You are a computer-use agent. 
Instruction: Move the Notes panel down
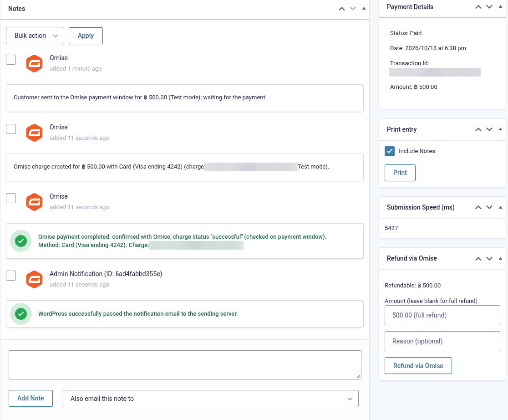[x=353, y=9]
